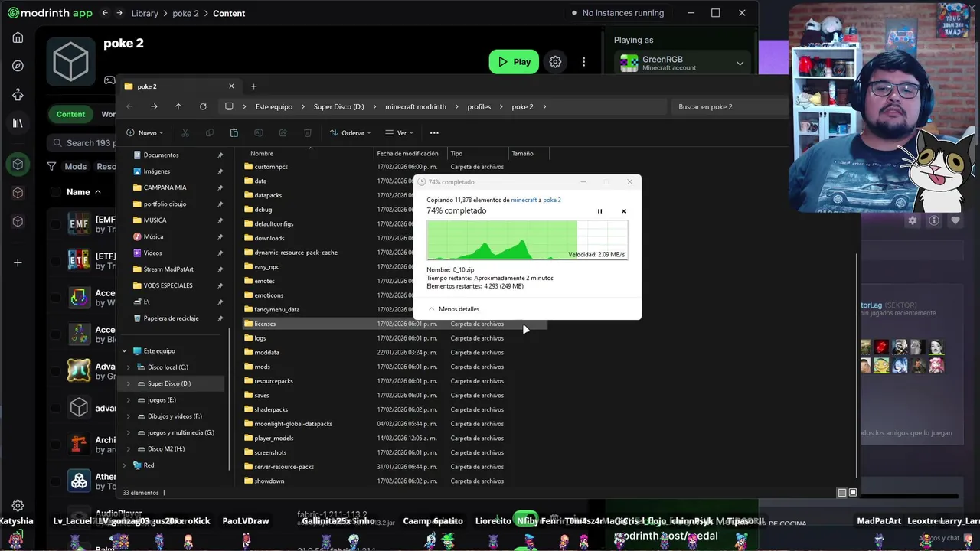This screenshot has width=980, height=551.
Task: Open the minecraft source link in copy dialog
Action: click(524, 200)
